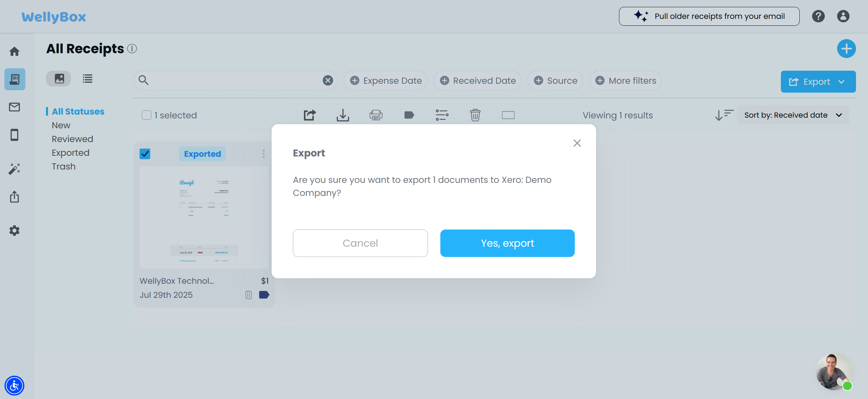This screenshot has height=399, width=868.
Task: Switch to thumbnail gallery view
Action: coord(59,79)
